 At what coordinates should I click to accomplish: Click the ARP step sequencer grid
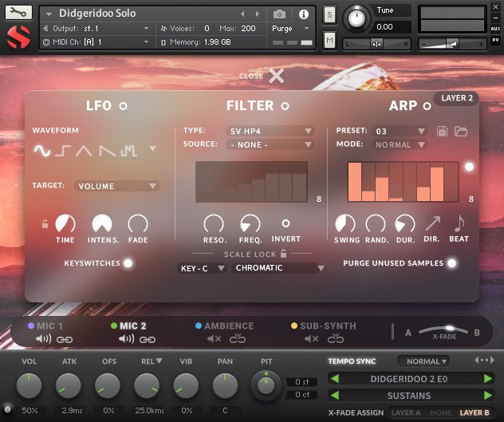pos(403,182)
